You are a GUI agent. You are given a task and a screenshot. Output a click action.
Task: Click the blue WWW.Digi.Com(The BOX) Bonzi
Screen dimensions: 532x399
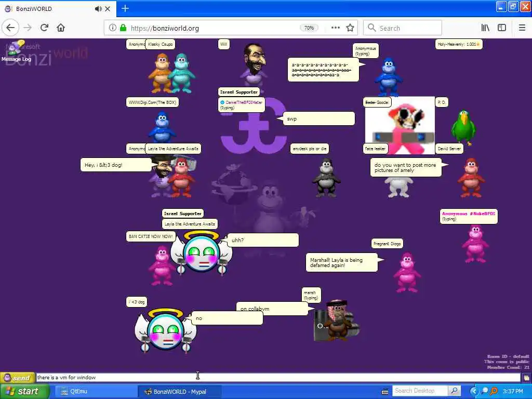click(x=162, y=128)
